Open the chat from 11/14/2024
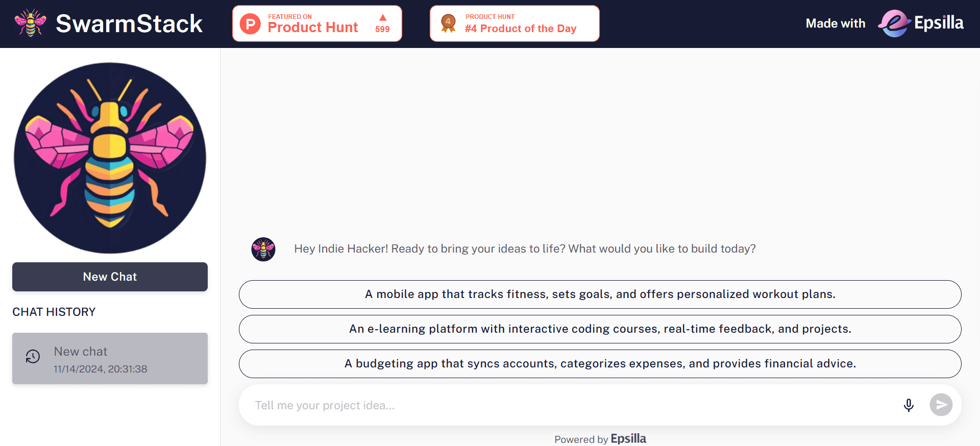 point(110,358)
